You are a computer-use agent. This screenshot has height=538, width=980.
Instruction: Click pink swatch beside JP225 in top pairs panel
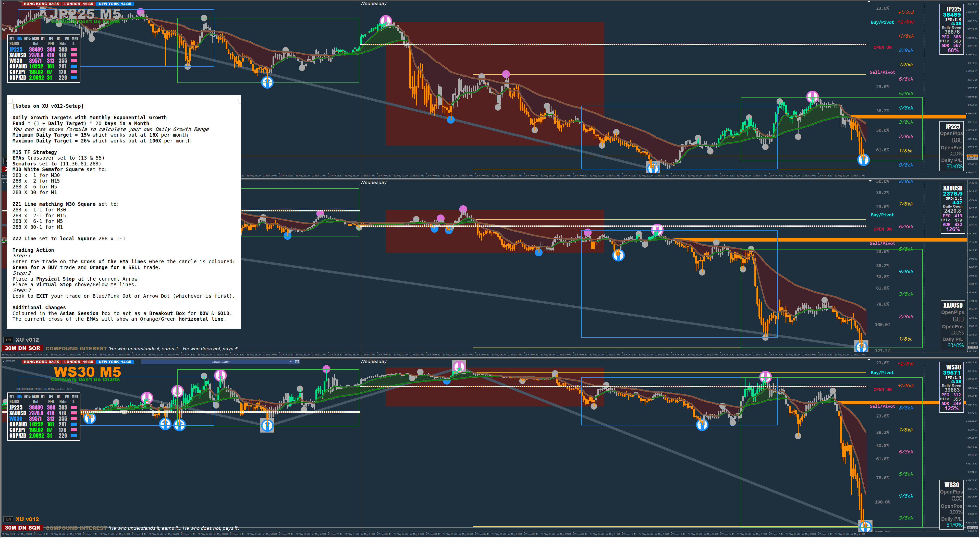[x=74, y=50]
